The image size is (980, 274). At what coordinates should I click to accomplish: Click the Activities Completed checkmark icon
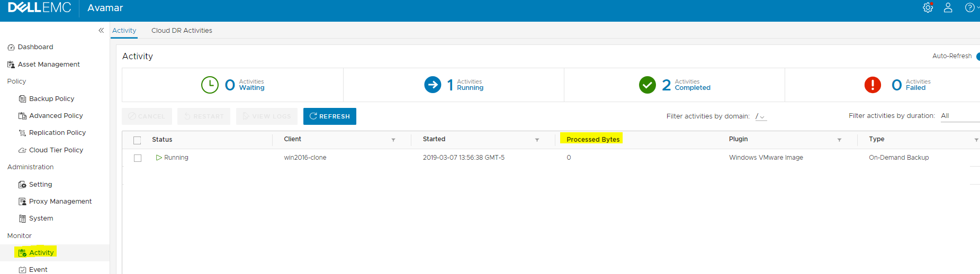(x=647, y=85)
